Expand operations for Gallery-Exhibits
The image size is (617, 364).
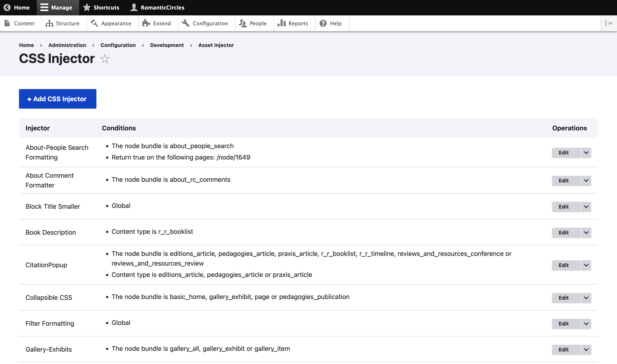[586, 350]
